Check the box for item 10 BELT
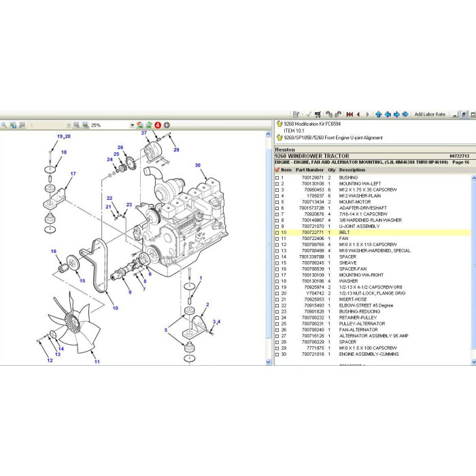 (277, 233)
